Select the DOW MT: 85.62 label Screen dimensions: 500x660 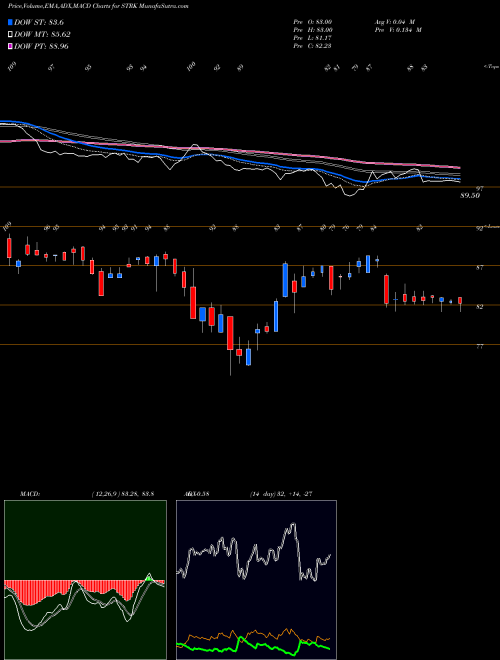click(42, 35)
